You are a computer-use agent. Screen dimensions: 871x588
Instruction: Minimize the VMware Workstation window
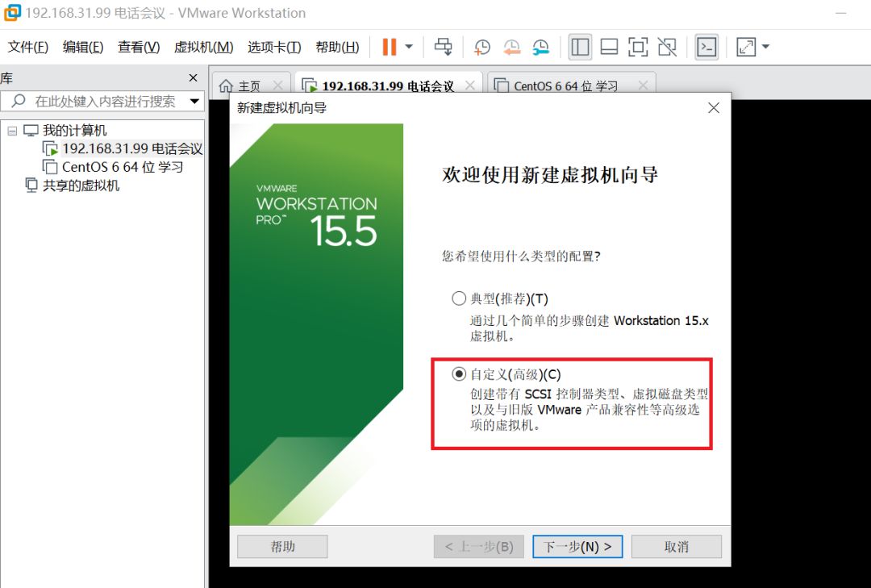[841, 13]
